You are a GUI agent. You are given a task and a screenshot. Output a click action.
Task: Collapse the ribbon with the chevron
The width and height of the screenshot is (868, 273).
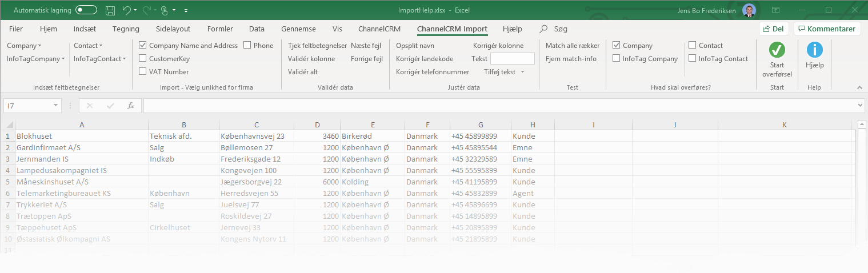[x=859, y=87]
